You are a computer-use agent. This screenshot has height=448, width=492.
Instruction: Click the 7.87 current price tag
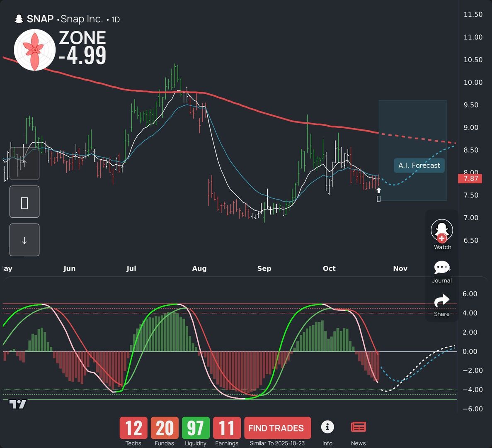click(470, 179)
